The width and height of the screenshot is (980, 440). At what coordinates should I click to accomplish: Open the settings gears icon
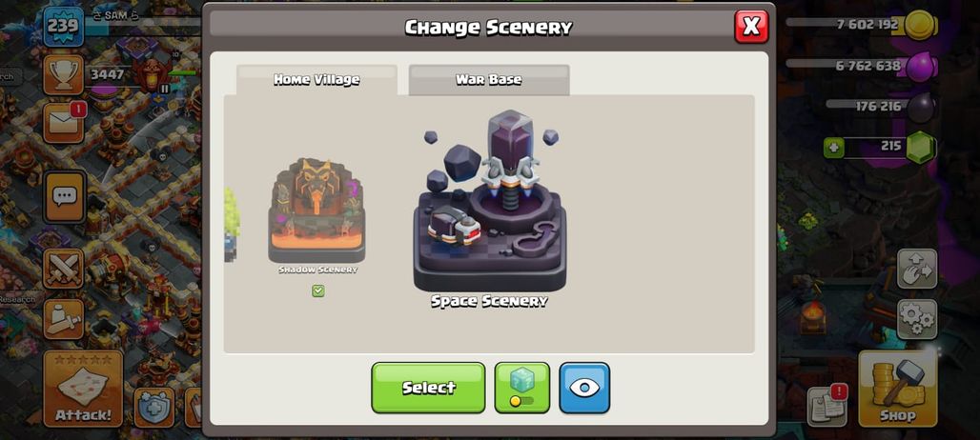click(x=917, y=319)
